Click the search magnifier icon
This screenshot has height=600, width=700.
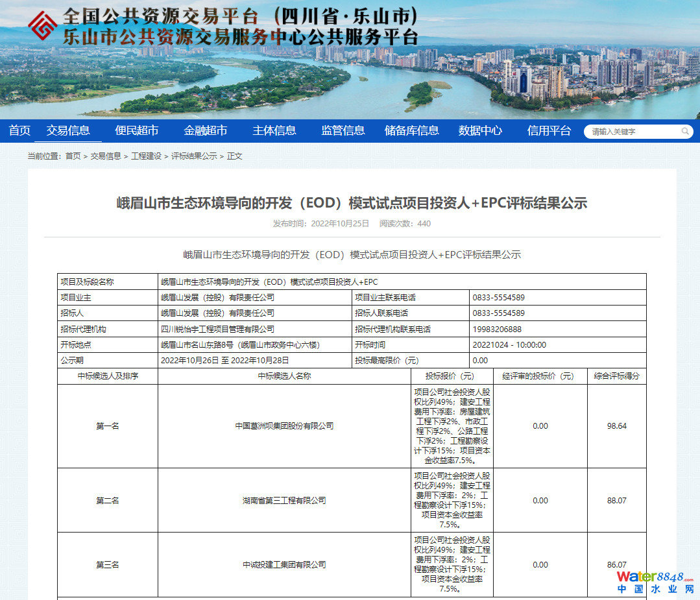pyautogui.click(x=685, y=131)
